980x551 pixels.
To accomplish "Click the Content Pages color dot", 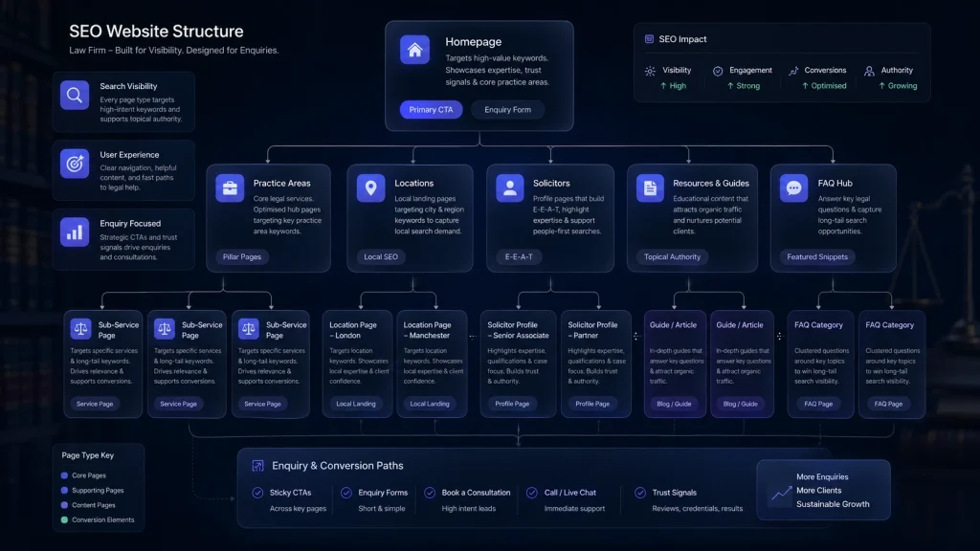I will click(64, 505).
